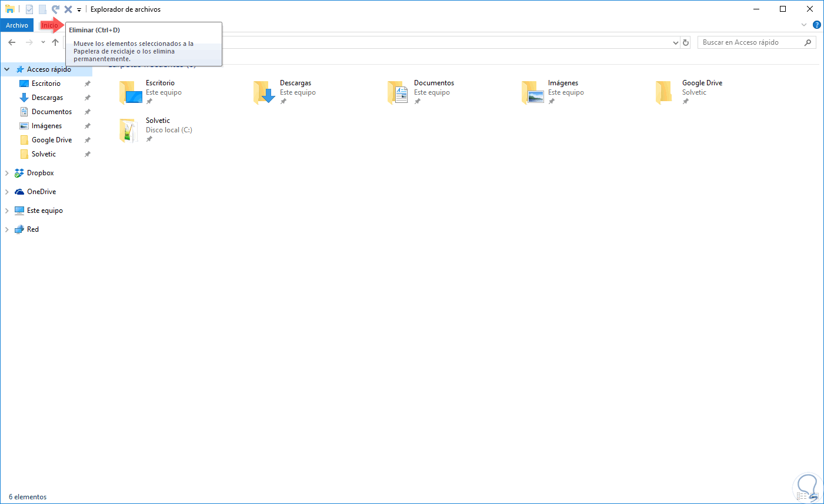
Task: Select Acceso rápido in the navigation pane
Action: click(49, 69)
